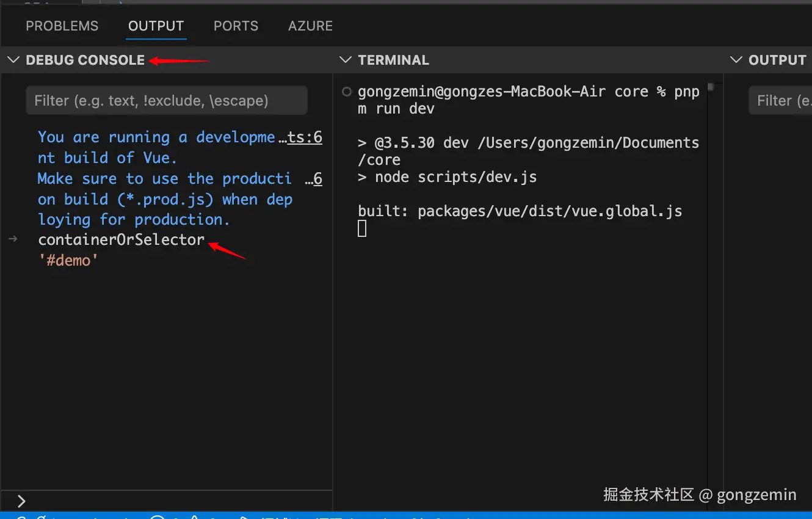The width and height of the screenshot is (812, 519).
Task: Open the …6 source link beside production message
Action: [313, 179]
